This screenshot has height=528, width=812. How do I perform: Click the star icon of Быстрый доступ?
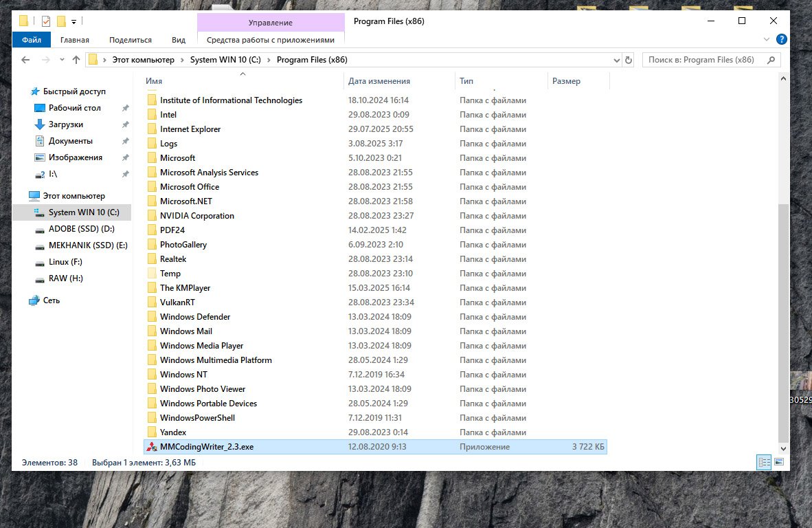pyautogui.click(x=35, y=91)
